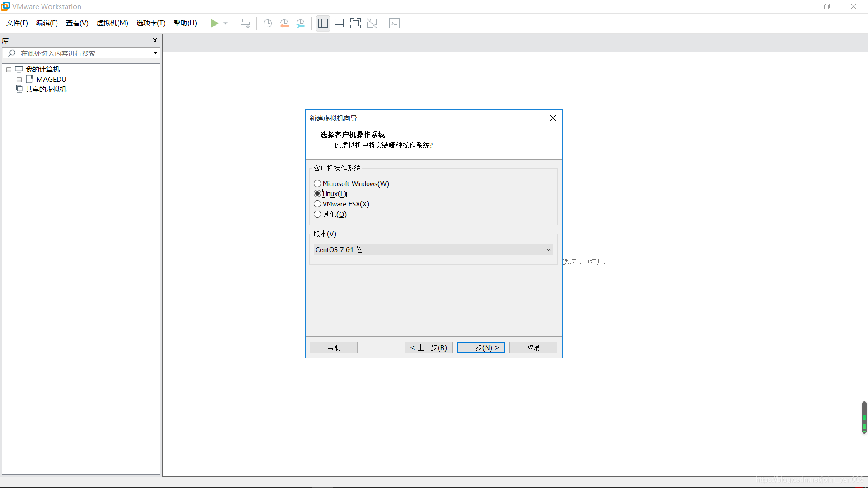Click take snapshot clock icon
This screenshot has height=488, width=868.
pyautogui.click(x=268, y=23)
